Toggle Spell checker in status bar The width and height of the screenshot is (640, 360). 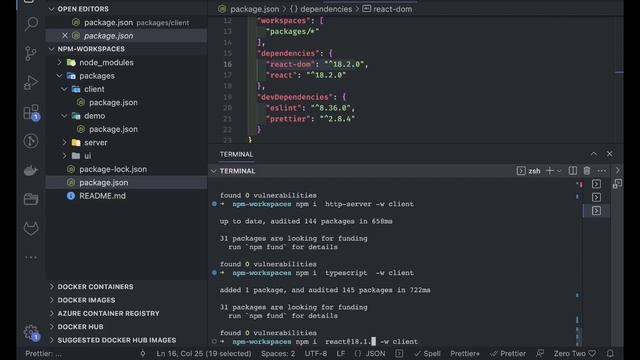(427, 353)
